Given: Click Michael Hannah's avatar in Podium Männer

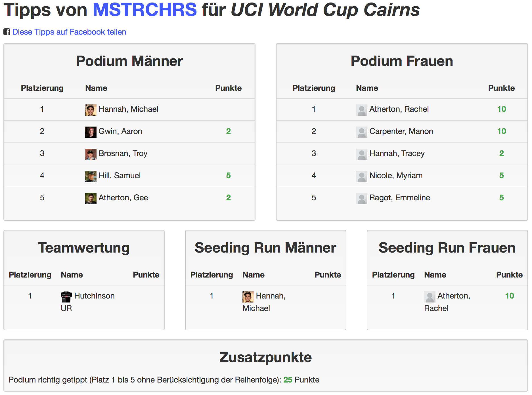Looking at the screenshot, I should (x=91, y=110).
